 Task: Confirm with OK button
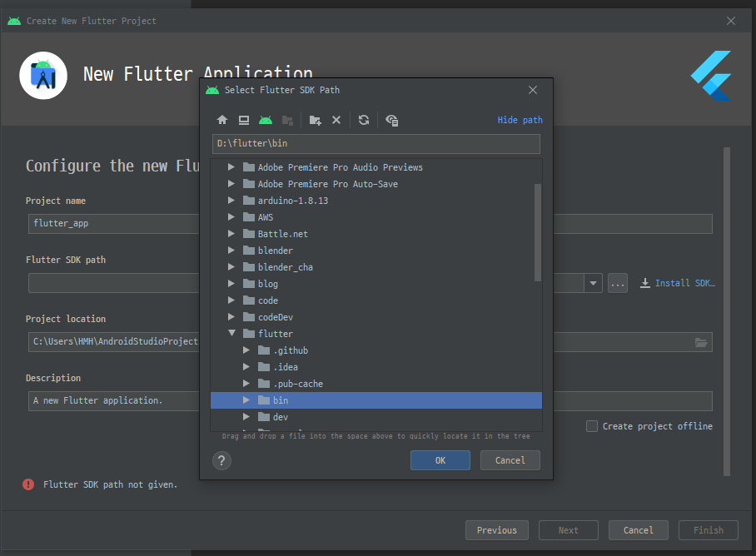coord(440,460)
